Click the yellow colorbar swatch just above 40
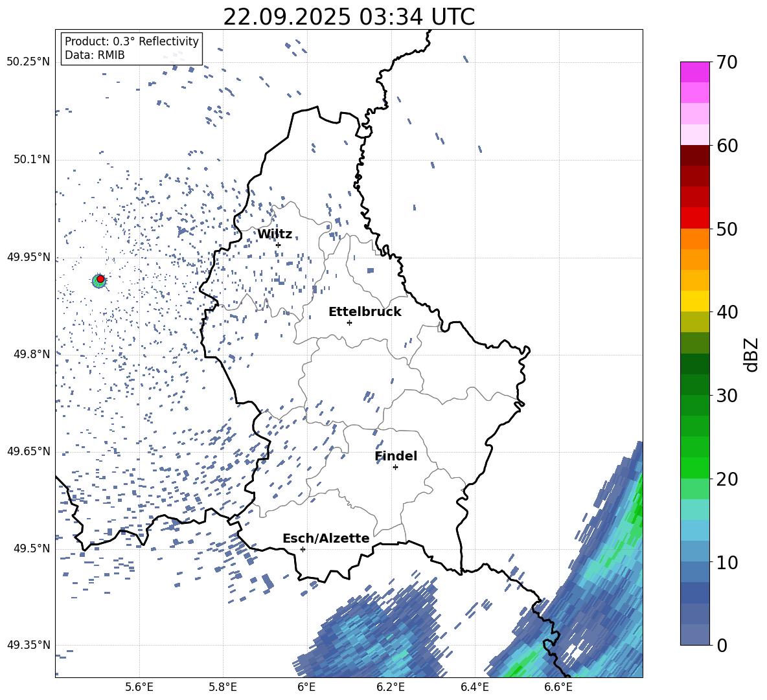Screen dimensions: 767x700 click(x=694, y=301)
